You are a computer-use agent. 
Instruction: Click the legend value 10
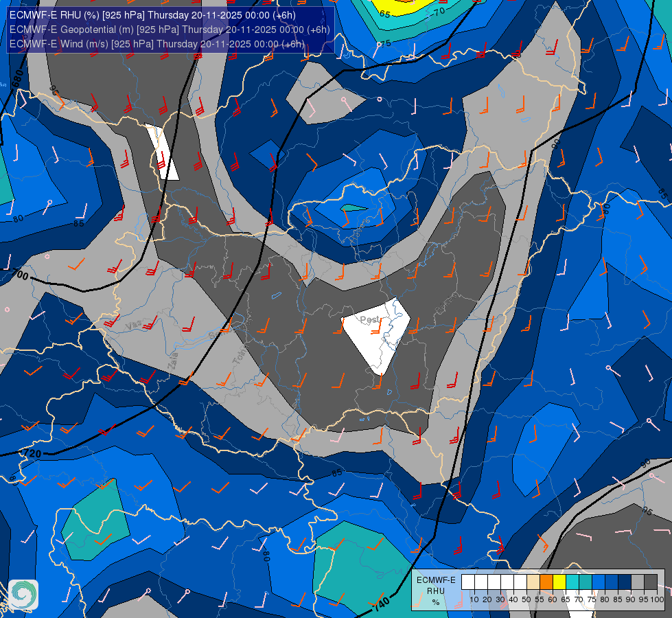click(474, 599)
